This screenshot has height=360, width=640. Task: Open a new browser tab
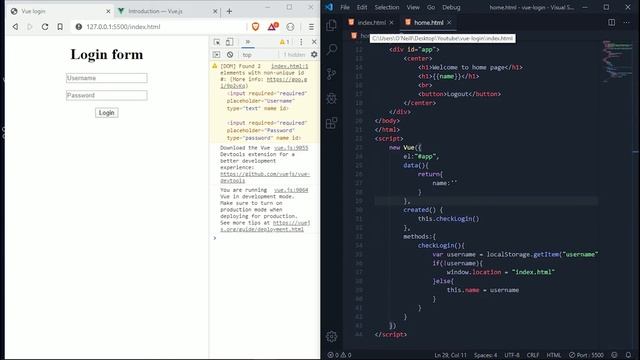pyautogui.click(x=229, y=11)
